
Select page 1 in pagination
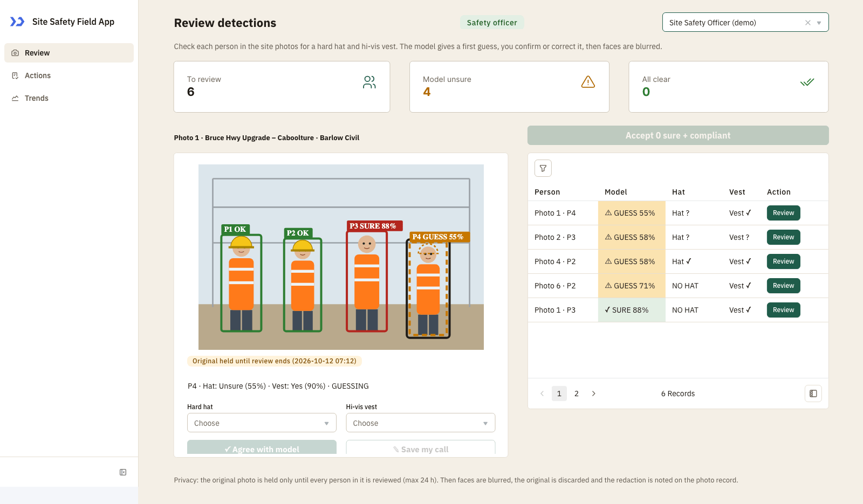tap(559, 393)
